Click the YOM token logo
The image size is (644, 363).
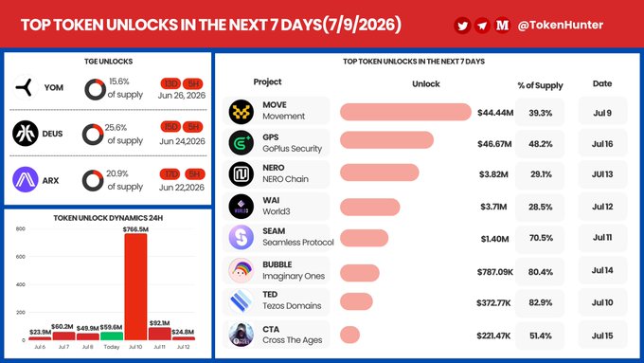tap(26, 87)
